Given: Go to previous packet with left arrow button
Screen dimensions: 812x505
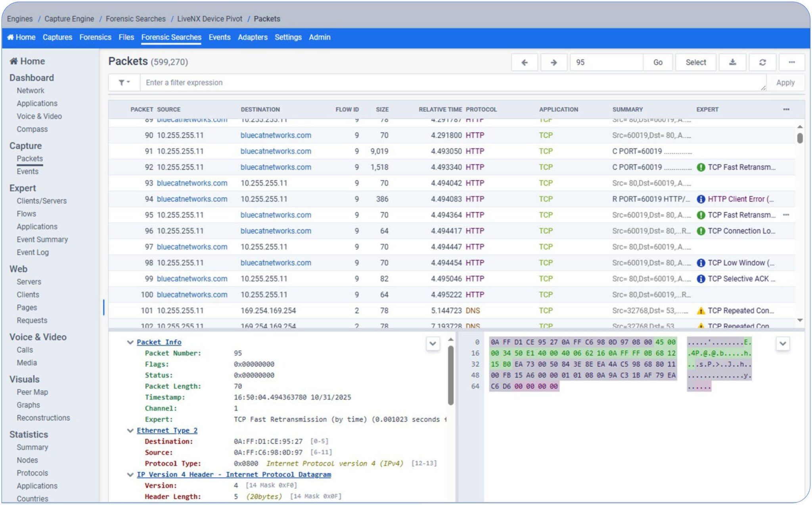Looking at the screenshot, I should (x=524, y=62).
